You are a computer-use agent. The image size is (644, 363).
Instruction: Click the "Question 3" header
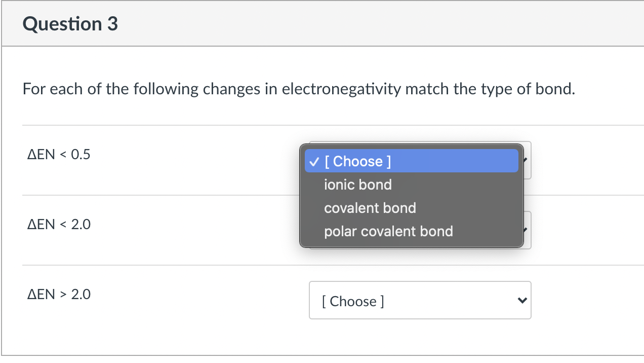pyautogui.click(x=70, y=23)
